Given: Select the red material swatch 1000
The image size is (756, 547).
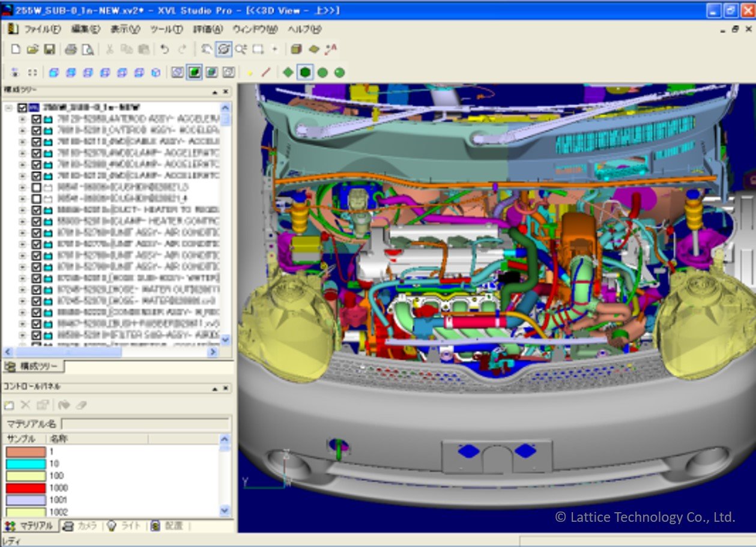Looking at the screenshot, I should pyautogui.click(x=26, y=488).
